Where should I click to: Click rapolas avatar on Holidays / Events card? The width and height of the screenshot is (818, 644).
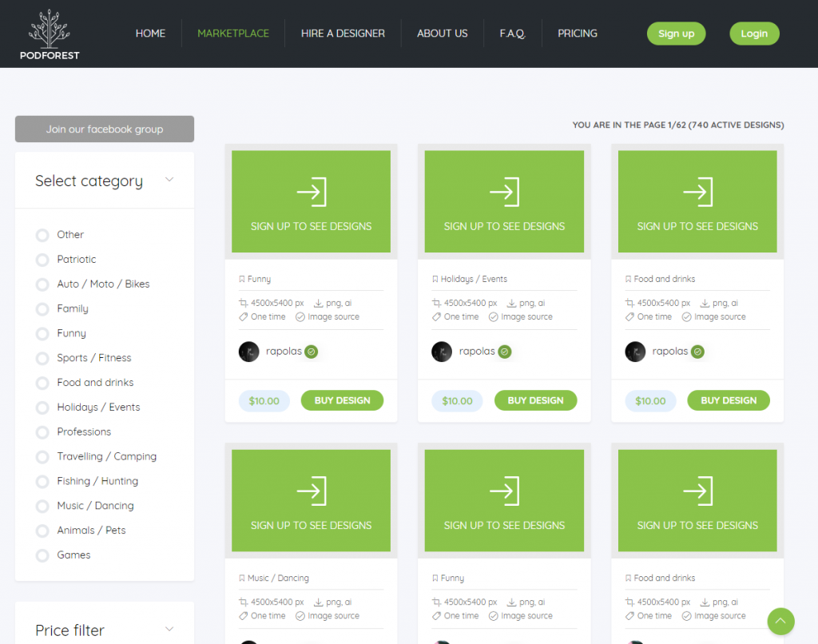point(442,352)
